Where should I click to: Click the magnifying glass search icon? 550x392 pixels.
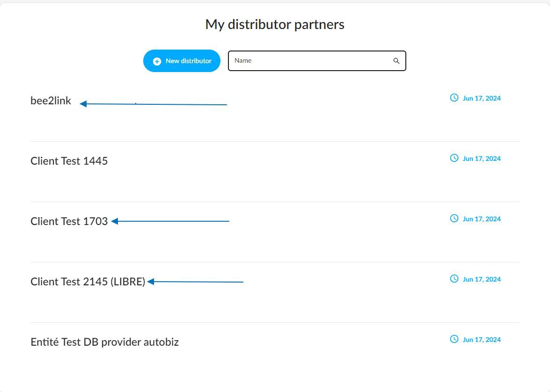pyautogui.click(x=396, y=61)
